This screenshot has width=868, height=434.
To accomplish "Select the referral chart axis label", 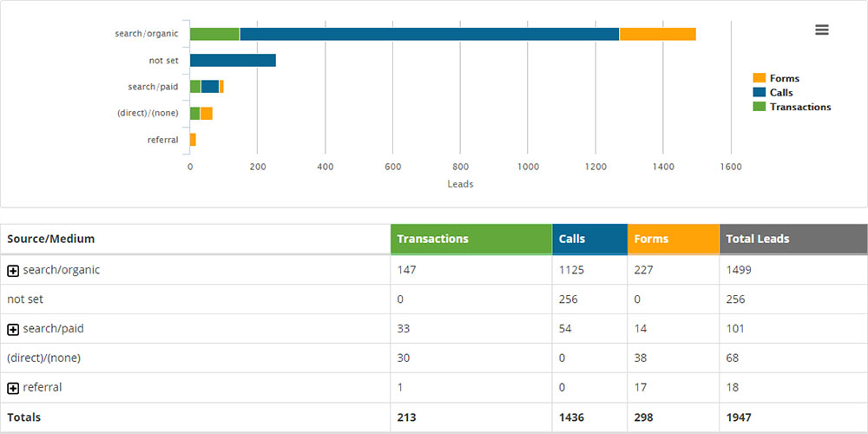I will pos(163,140).
